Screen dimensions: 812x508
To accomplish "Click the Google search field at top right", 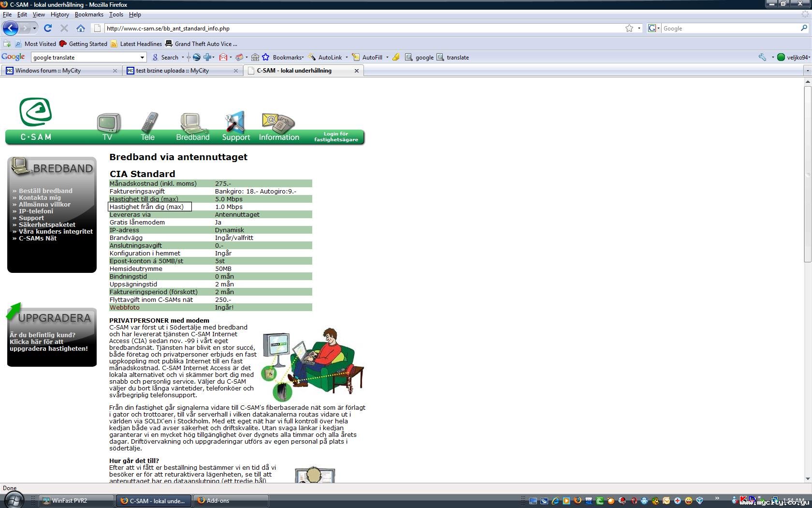I will tap(731, 28).
